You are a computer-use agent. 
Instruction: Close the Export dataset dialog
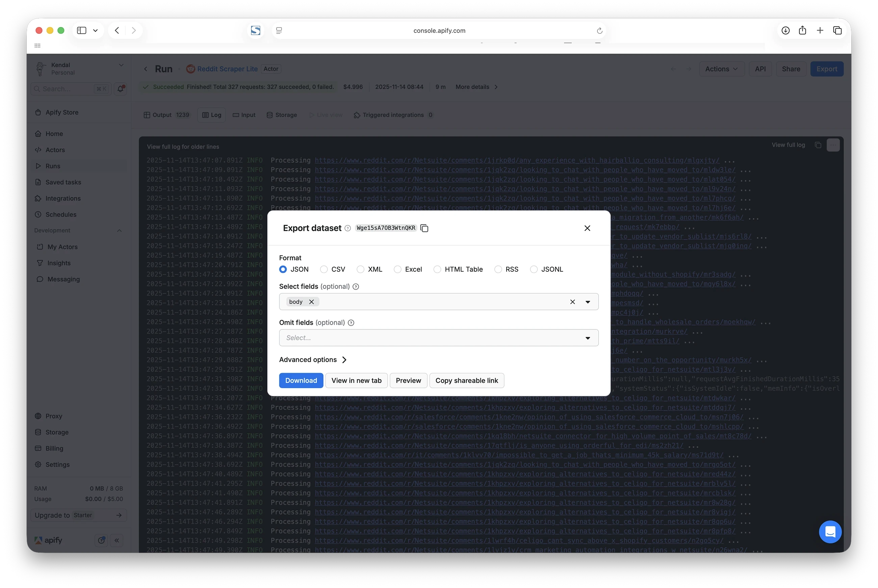coord(587,228)
